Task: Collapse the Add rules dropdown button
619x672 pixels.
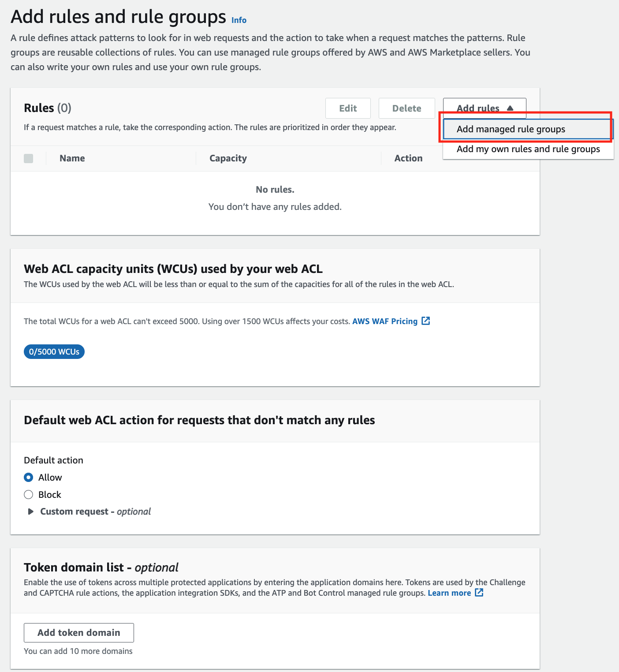Action: coord(485,108)
